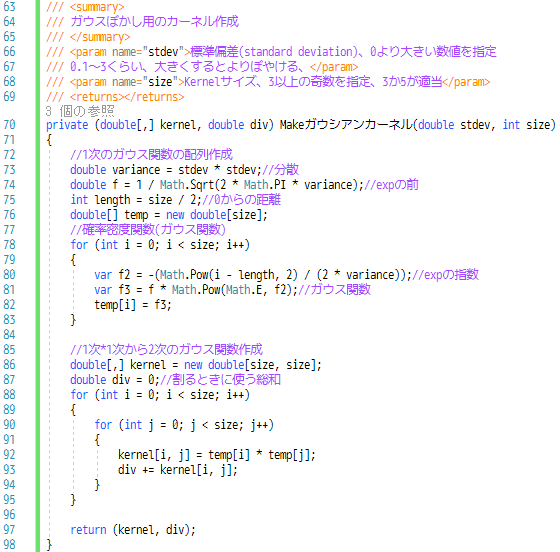Click the <returns></returns> tag line

[x=127, y=97]
